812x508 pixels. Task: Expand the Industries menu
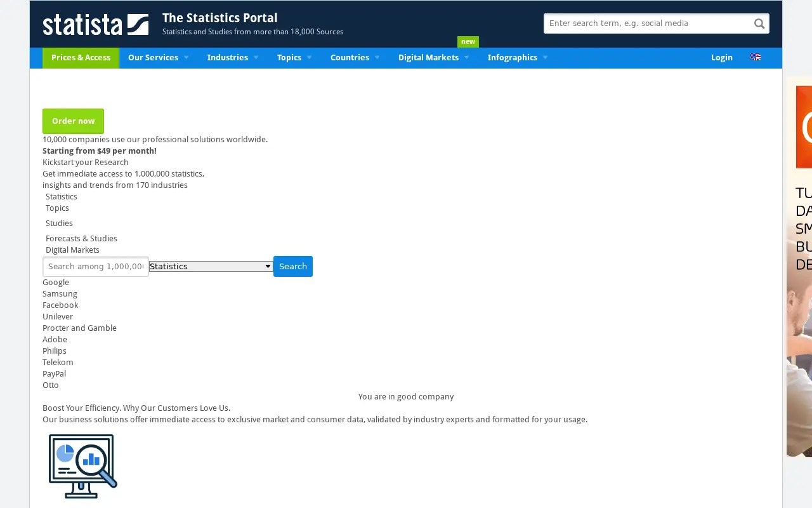click(232, 58)
